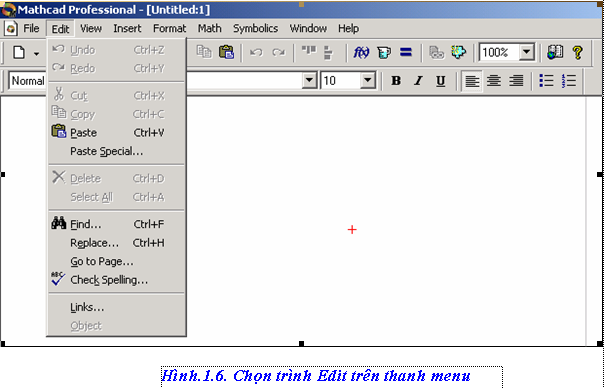
Task: Open the Window menu
Action: click(x=308, y=29)
